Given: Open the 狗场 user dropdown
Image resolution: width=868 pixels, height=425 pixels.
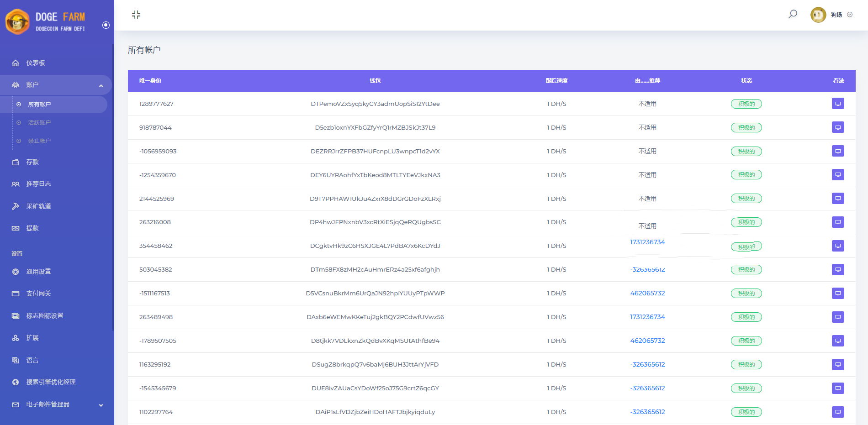Looking at the screenshot, I should tap(841, 15).
